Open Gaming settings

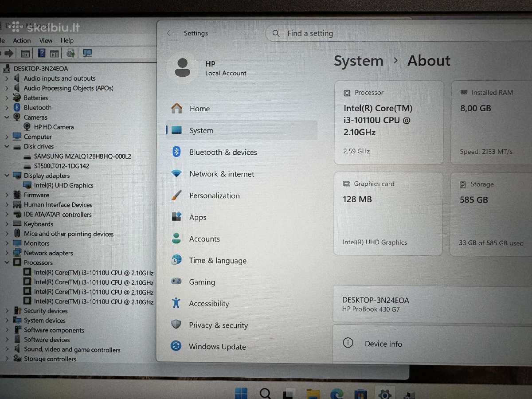click(x=242, y=282)
